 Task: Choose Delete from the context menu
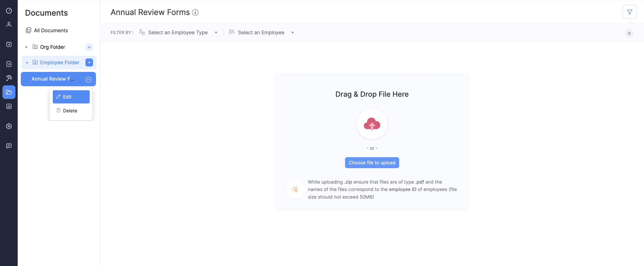click(x=70, y=111)
